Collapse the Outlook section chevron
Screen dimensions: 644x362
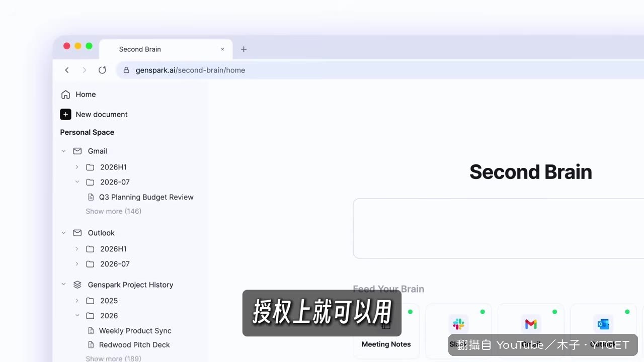click(x=63, y=233)
